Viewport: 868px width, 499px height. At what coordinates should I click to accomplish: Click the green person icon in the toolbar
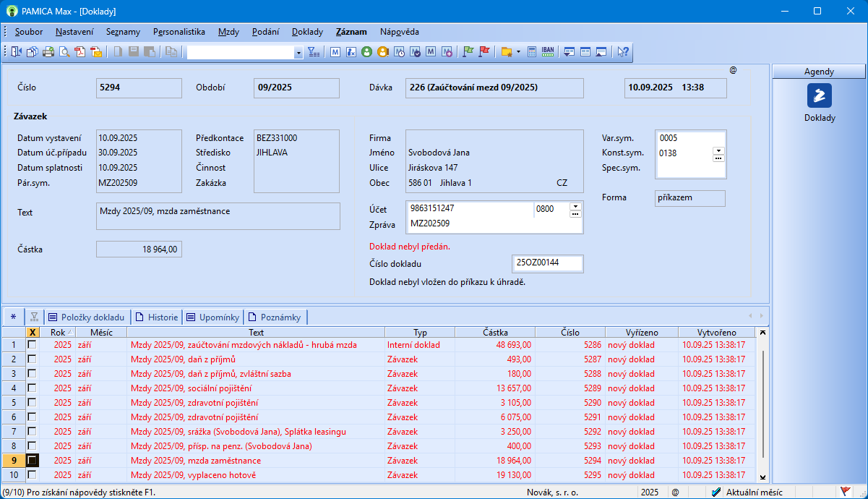coord(366,52)
